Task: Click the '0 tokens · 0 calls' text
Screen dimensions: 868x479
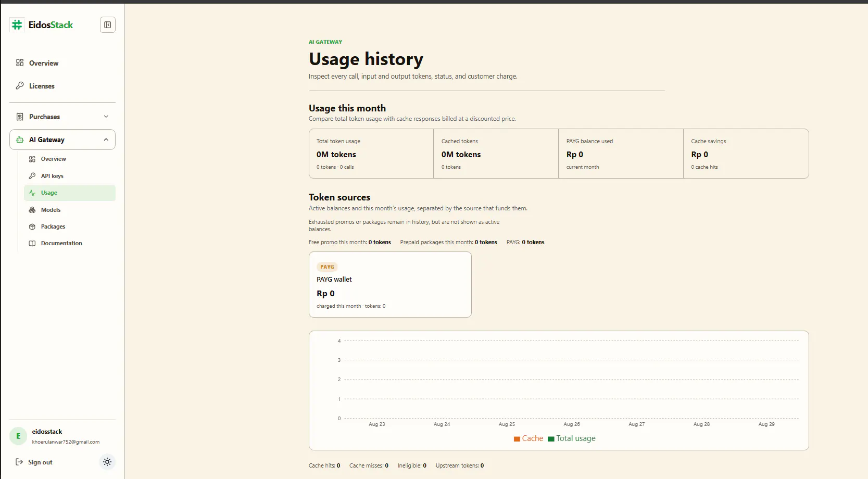Action: [335, 167]
